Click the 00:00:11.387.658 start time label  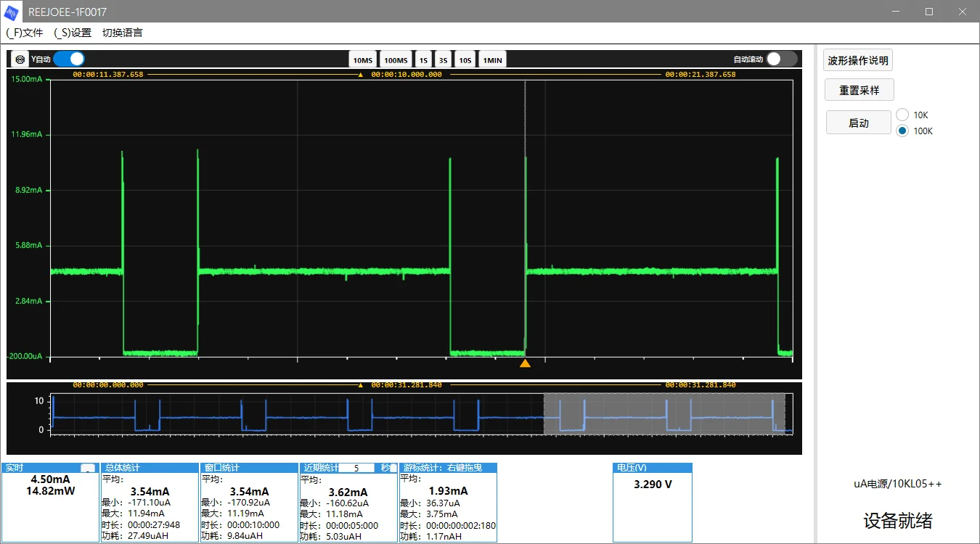click(108, 75)
